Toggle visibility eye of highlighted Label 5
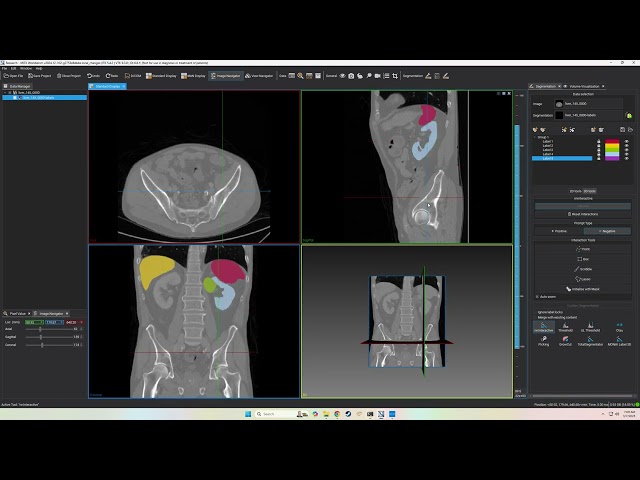640x480 pixels. [x=627, y=158]
